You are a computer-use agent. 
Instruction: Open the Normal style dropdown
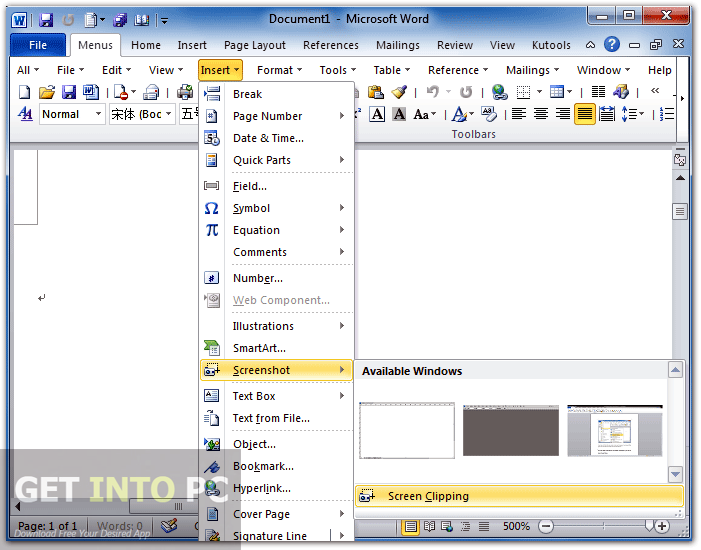point(98,114)
